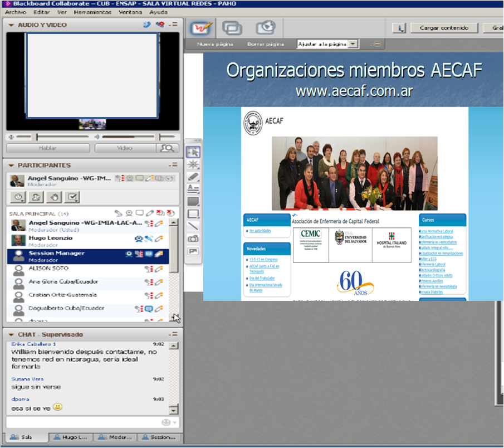Viewport: 504px width, 448px height.
Task: Toggle Dagualberto Cuba/Ecuador chat permission icon
Action: 149,309
